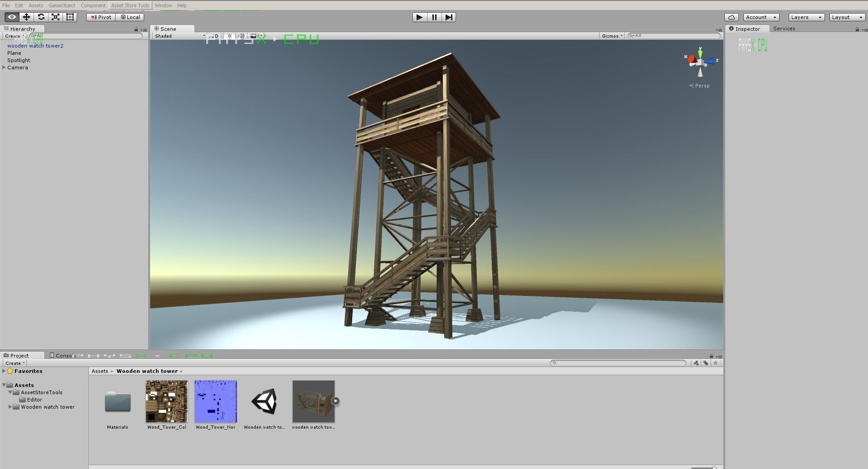The image size is (868, 469).
Task: Open the File menu
Action: 6,5
